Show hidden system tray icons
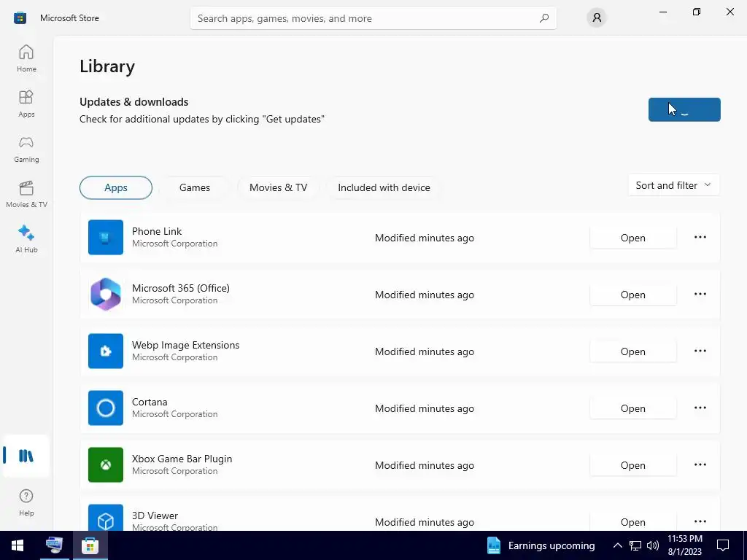 (617, 545)
